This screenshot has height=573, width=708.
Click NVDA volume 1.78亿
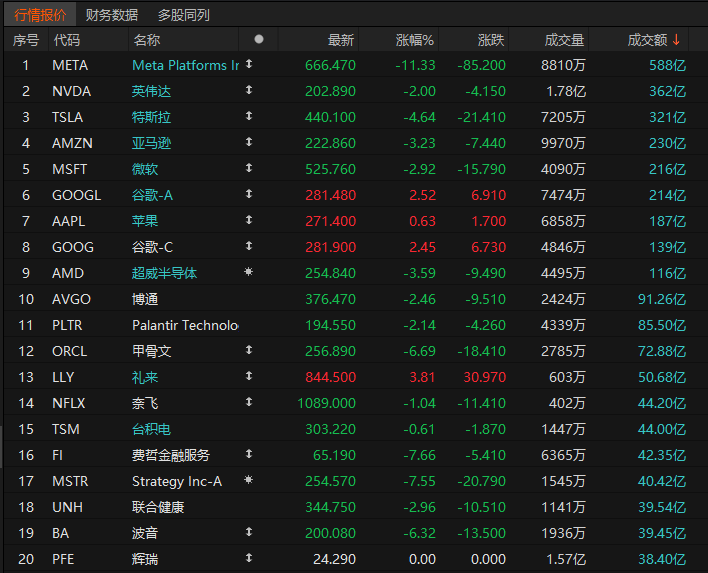point(566,91)
